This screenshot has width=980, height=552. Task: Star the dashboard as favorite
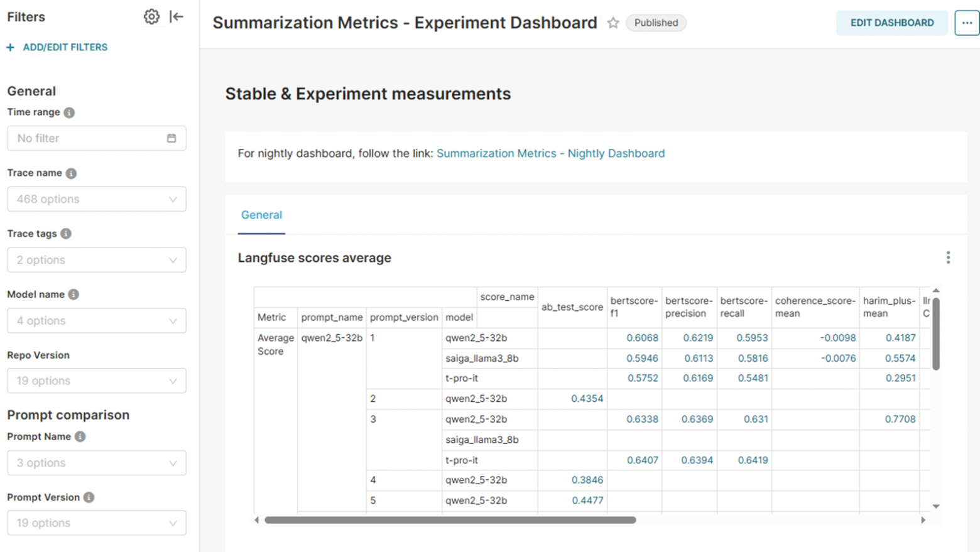point(613,23)
